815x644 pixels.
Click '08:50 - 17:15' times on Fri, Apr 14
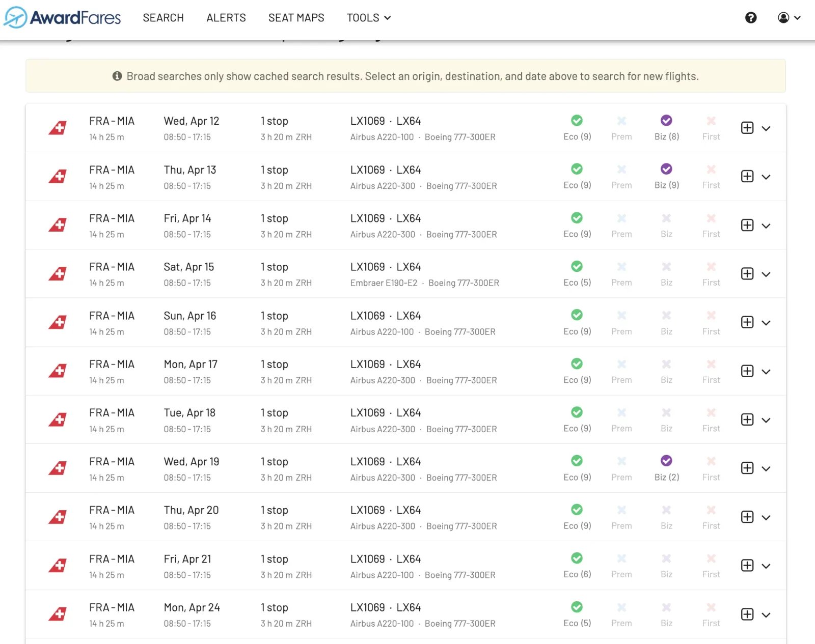[187, 234]
